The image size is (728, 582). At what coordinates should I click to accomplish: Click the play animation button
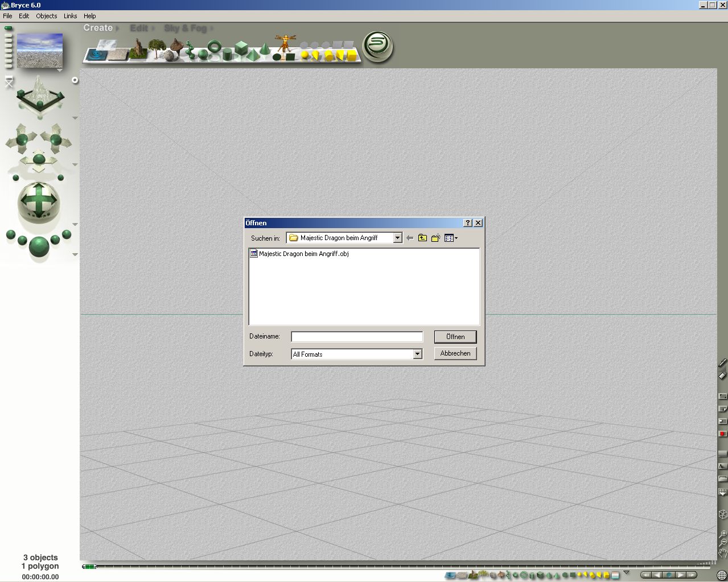680,575
